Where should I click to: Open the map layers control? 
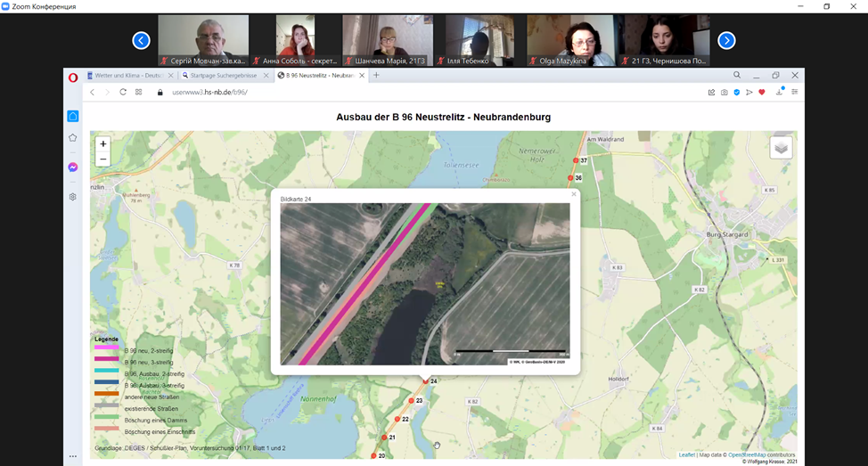click(x=781, y=148)
